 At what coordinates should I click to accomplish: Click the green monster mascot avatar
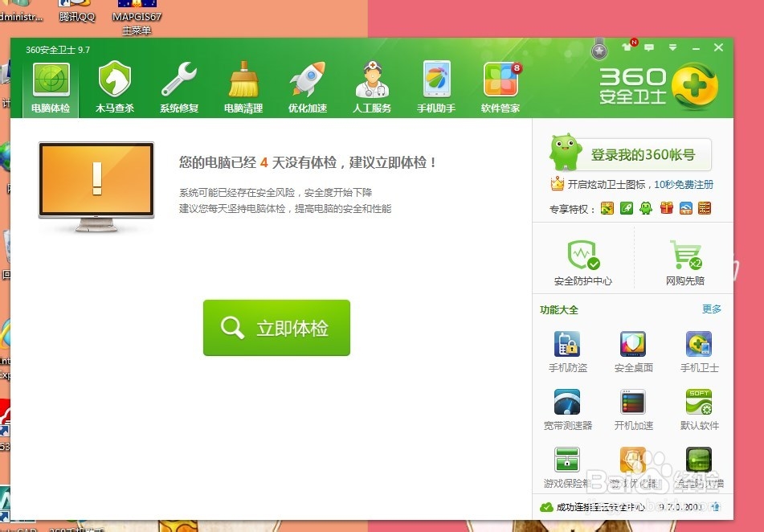[x=566, y=152]
